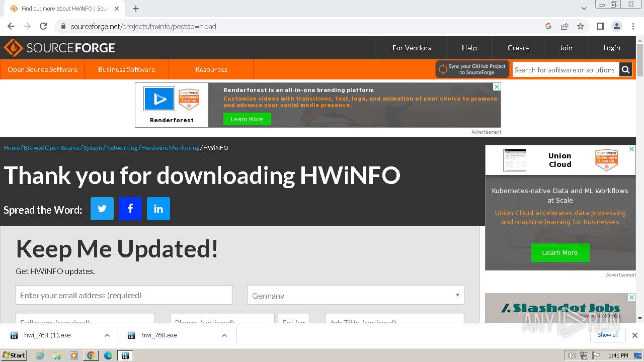Expand options for hwi_768.exe download
This screenshot has width=644, height=362.
[x=224, y=335]
